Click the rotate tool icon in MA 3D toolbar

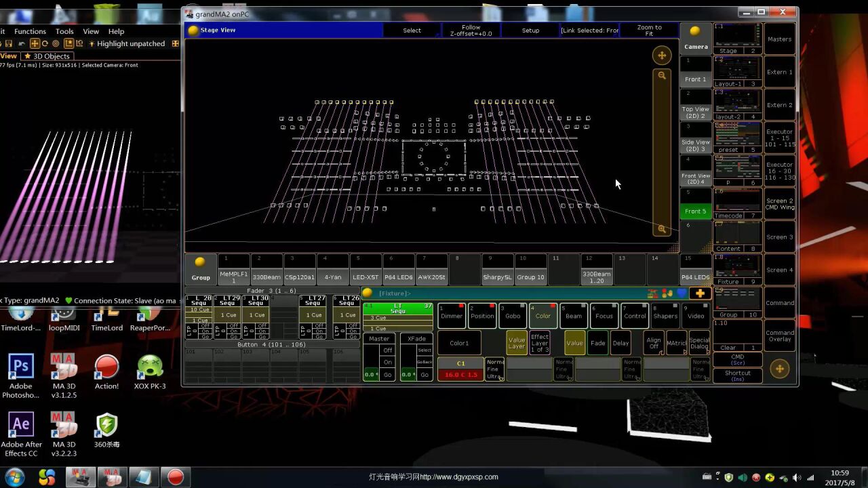pyautogui.click(x=45, y=43)
